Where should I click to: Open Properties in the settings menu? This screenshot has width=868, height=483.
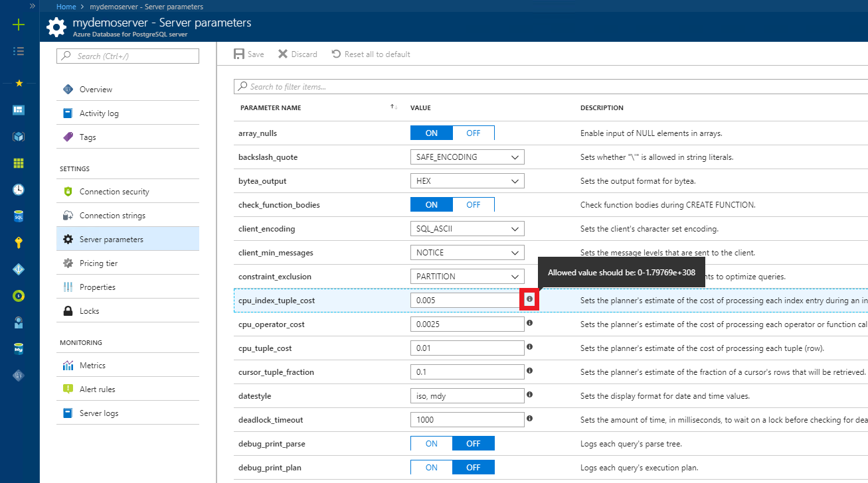(x=128, y=287)
